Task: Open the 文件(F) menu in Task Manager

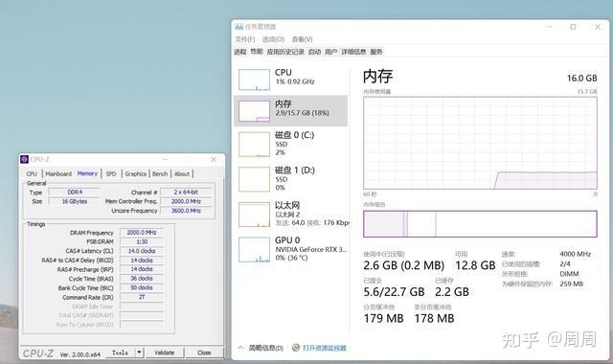Action: click(x=245, y=39)
